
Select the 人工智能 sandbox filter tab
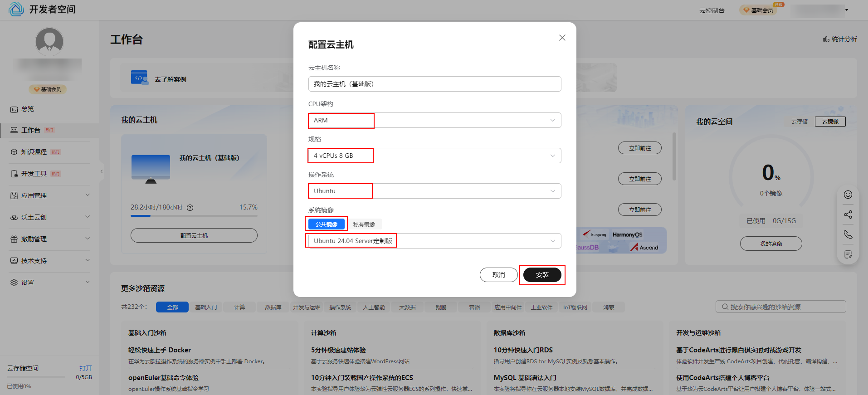pos(374,307)
